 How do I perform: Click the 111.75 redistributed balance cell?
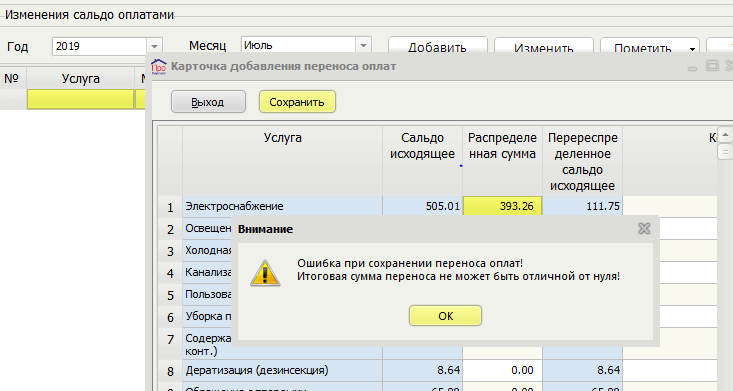pyautogui.click(x=582, y=206)
